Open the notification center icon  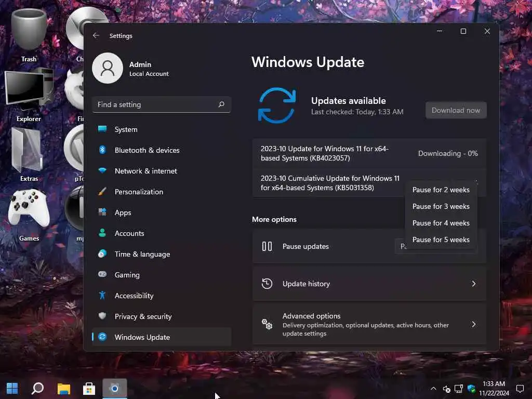[x=520, y=389]
